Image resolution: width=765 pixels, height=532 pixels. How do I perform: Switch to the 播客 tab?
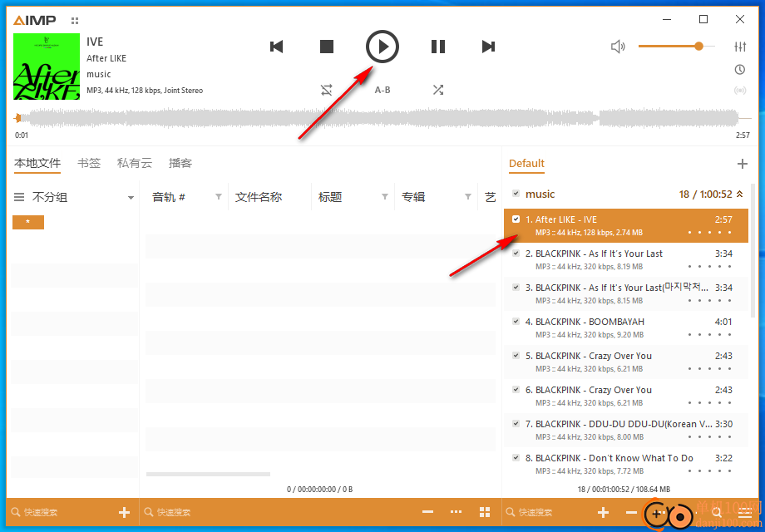(180, 164)
